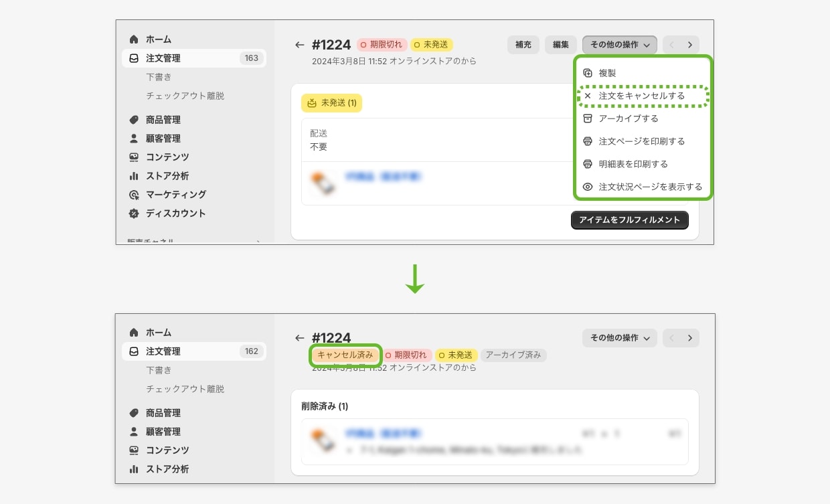830x504 pixels.
Task: Go back with the arrow next to 補充 view's #1224
Action: pyautogui.click(x=299, y=45)
